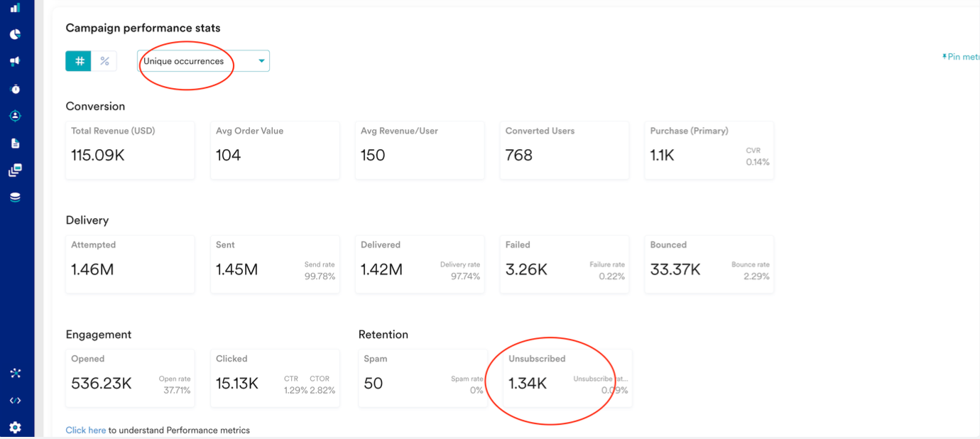Click the Opened engagement metric card
This screenshot has height=439, width=980.
point(130,379)
